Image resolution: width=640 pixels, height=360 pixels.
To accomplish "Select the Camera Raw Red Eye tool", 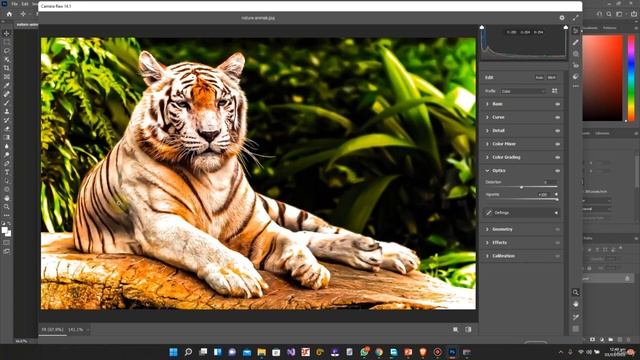I will (x=576, y=65).
